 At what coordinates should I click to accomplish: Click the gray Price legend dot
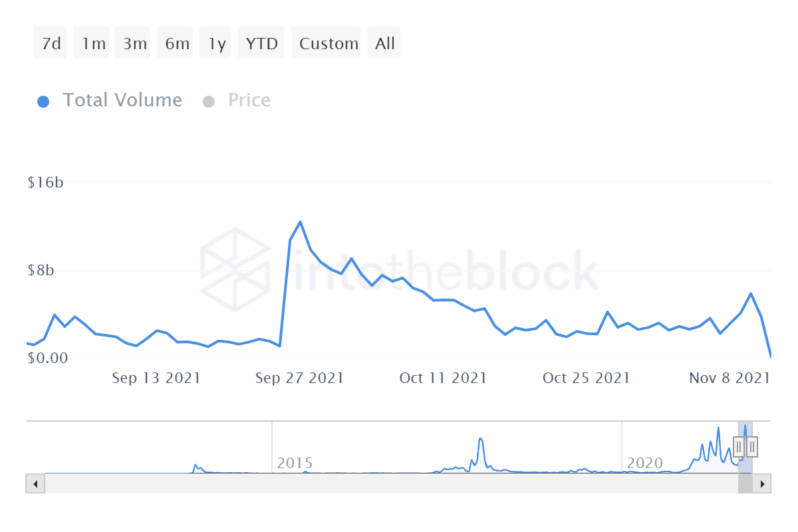(x=209, y=100)
